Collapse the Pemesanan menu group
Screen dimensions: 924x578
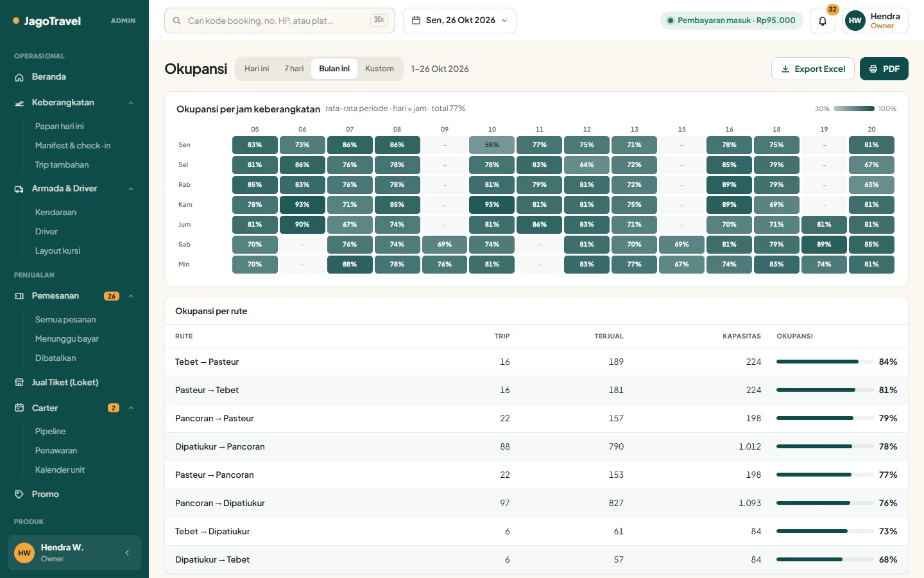[x=131, y=296]
